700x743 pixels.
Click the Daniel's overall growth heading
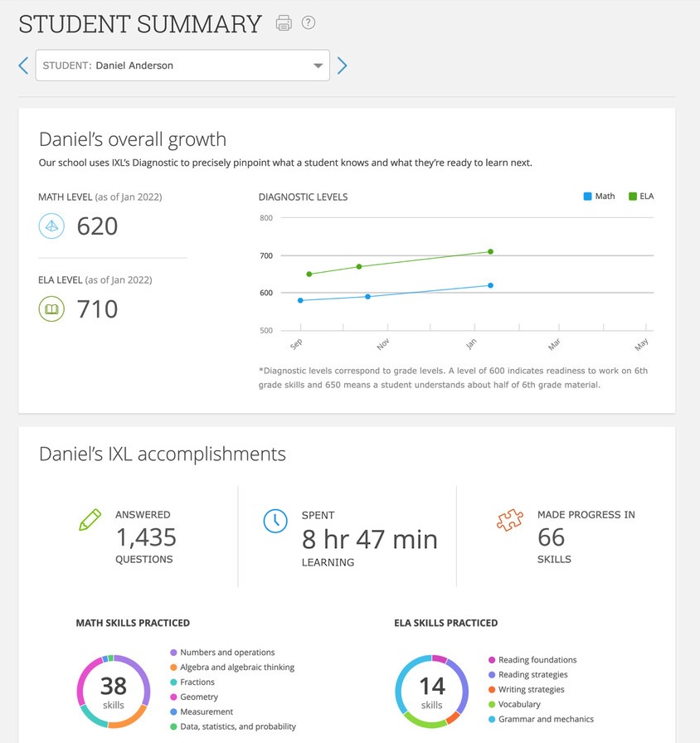click(x=133, y=139)
